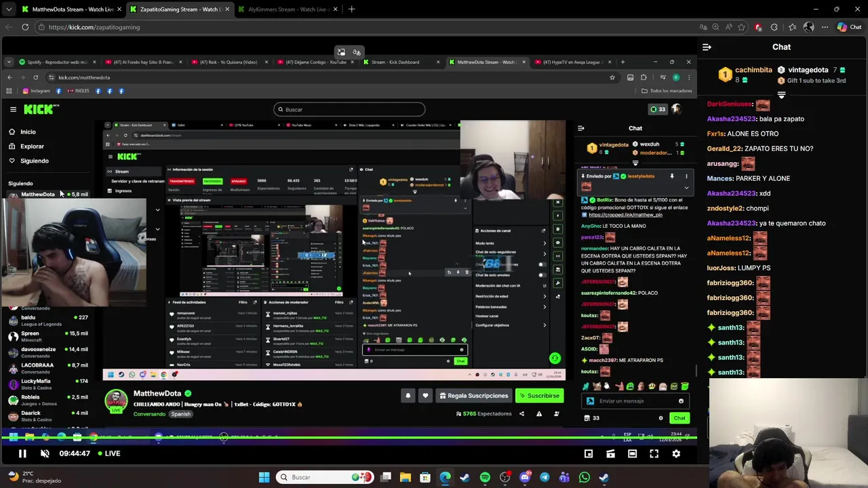Click Regala Suscripciones in streamed page

473,396
